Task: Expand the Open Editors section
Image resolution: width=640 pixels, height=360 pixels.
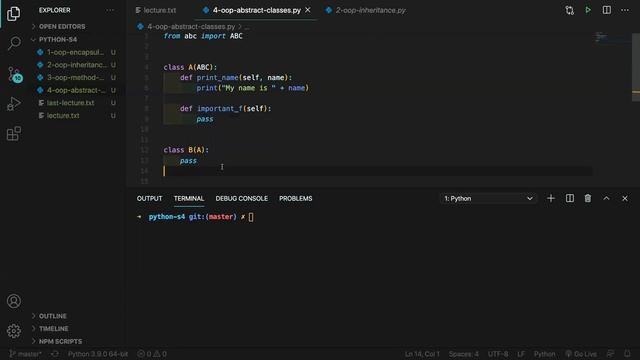Action: tap(62, 27)
